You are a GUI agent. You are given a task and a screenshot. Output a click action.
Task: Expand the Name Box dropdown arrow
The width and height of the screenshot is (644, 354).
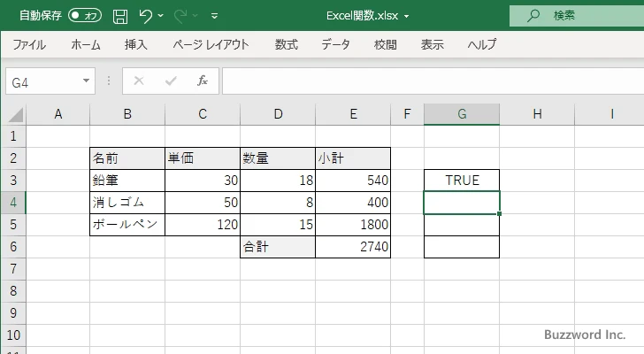click(x=87, y=81)
